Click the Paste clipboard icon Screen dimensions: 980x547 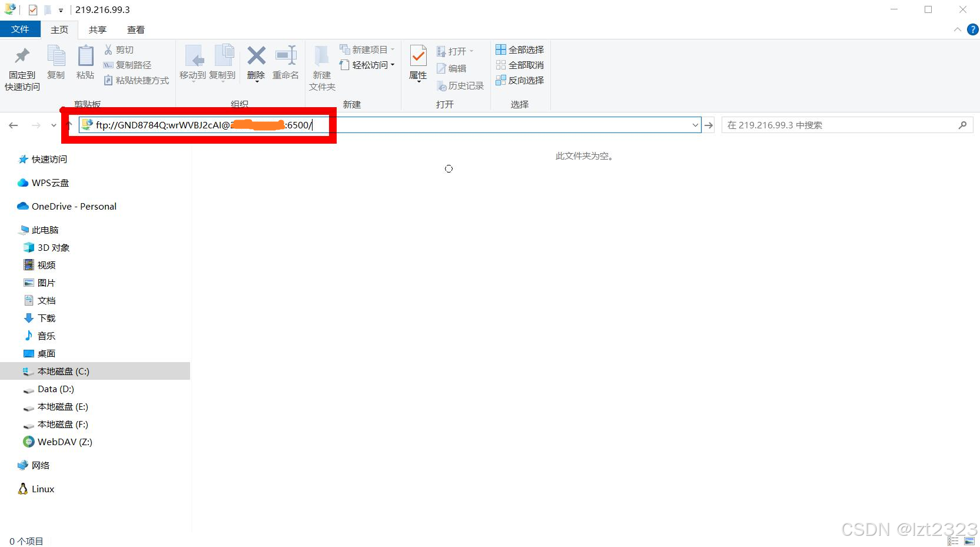click(85, 56)
